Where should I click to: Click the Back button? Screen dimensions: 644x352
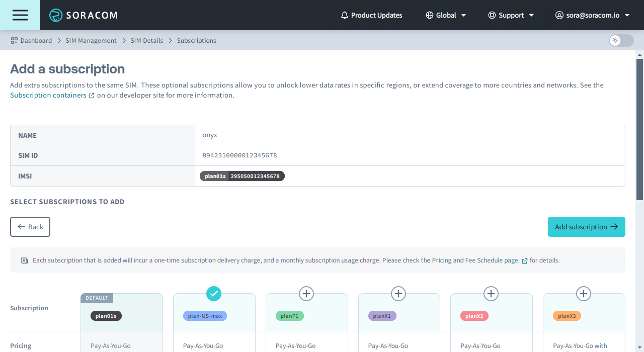30,227
